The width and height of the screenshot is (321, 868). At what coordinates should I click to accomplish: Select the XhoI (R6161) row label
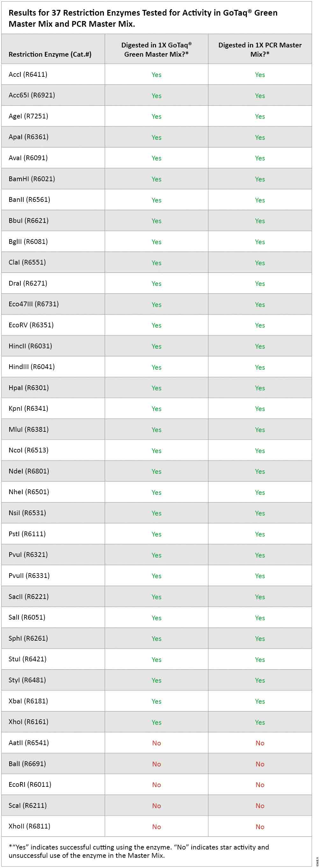pyautogui.click(x=28, y=722)
